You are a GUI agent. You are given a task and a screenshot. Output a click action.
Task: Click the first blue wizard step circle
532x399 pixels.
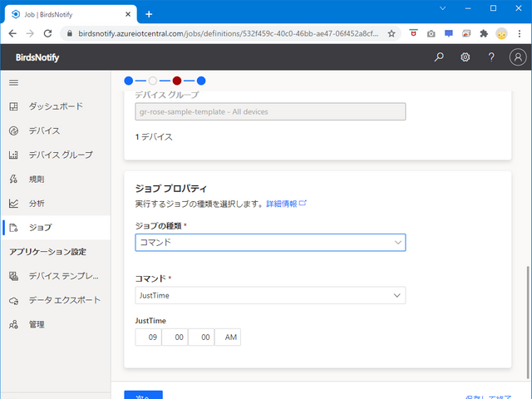click(129, 81)
